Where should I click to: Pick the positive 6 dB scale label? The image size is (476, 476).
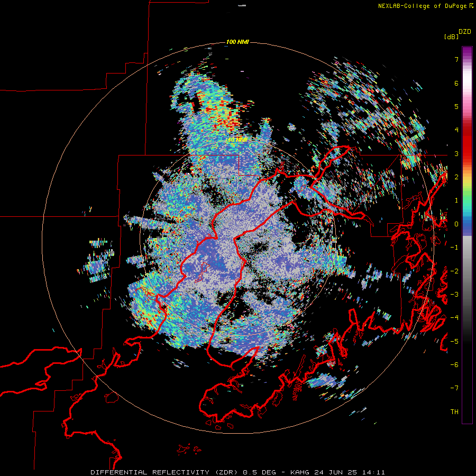(x=456, y=83)
